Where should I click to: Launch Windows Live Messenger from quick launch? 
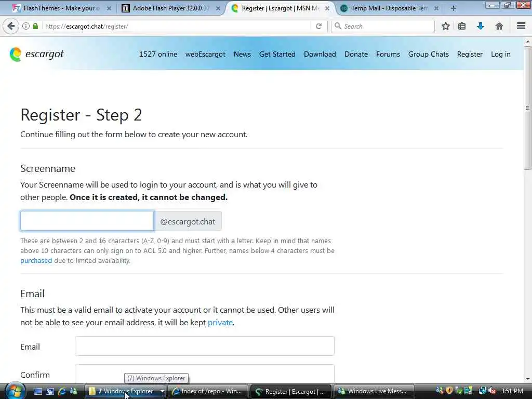tap(73, 391)
